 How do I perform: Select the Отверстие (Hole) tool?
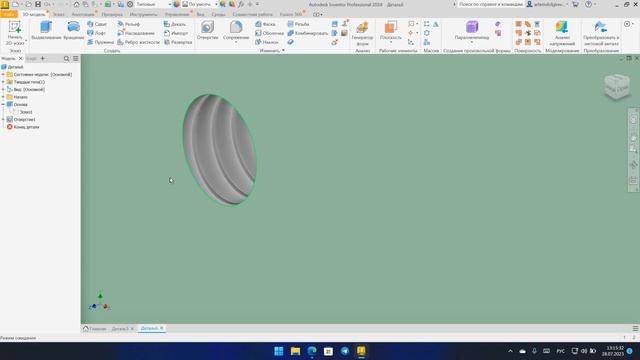(207, 31)
